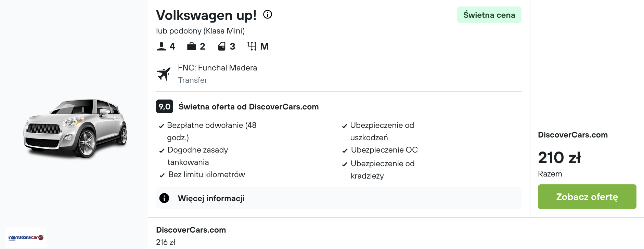Screen dimensions: 644x249
Task: Click FNC: Funchal Madera location text
Action: [x=217, y=68]
